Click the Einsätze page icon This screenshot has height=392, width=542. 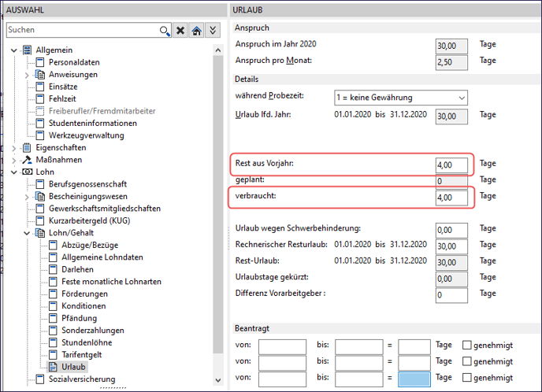(40, 87)
